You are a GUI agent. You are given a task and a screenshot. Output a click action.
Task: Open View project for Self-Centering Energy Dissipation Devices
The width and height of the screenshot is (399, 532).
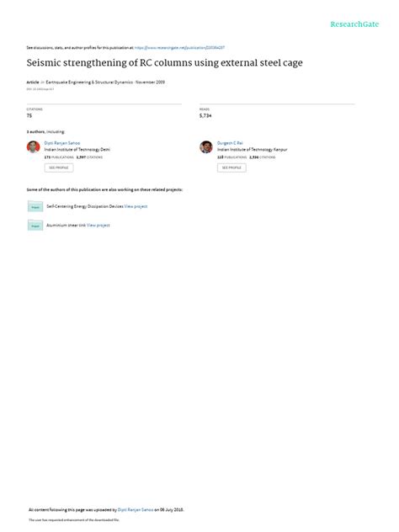(136, 206)
